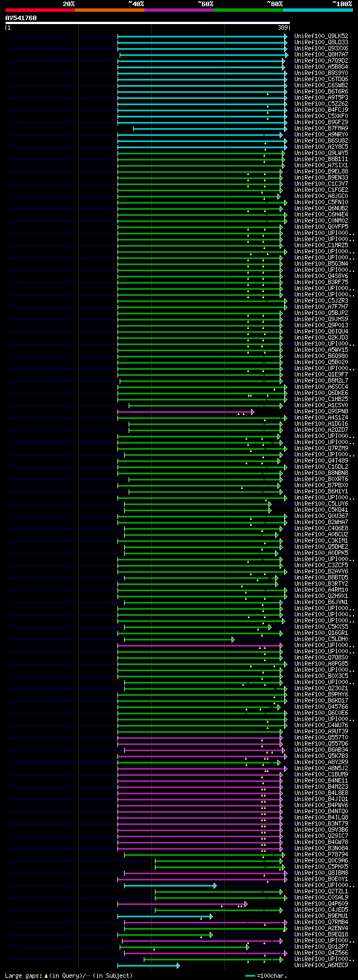Select hit label UniRef100_Q9LK52
The width and height of the screenshot is (358, 980).
pos(321,36)
